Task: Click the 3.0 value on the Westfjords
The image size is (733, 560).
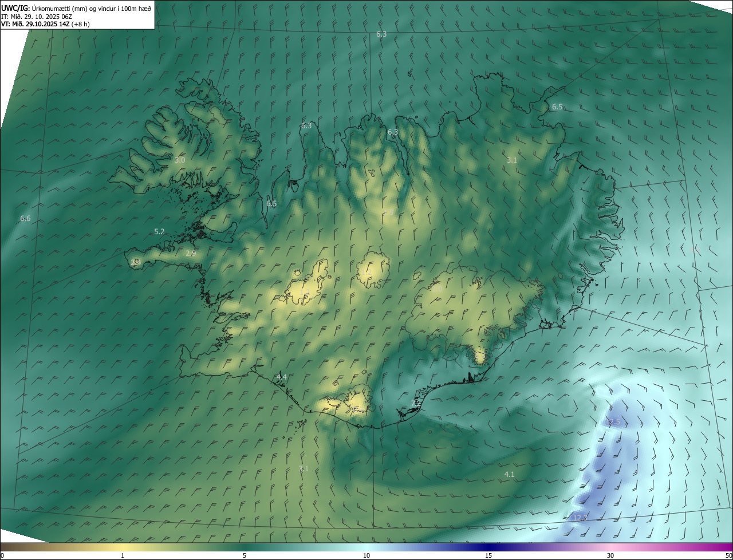Action: tap(180, 160)
